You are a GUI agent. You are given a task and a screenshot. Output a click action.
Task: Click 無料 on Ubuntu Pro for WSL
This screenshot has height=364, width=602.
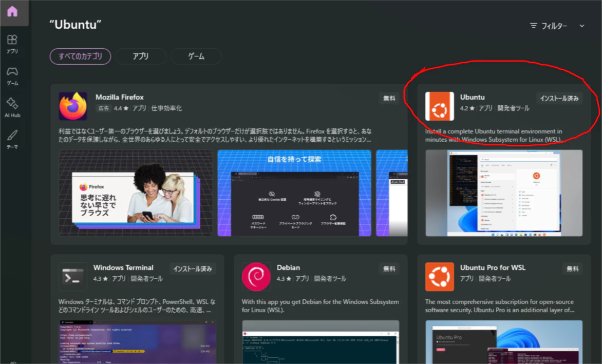pyautogui.click(x=572, y=269)
